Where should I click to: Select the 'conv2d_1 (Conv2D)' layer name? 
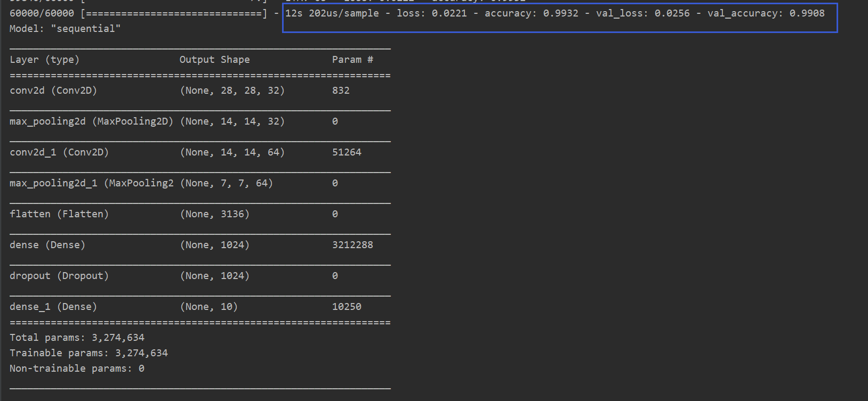[59, 152]
